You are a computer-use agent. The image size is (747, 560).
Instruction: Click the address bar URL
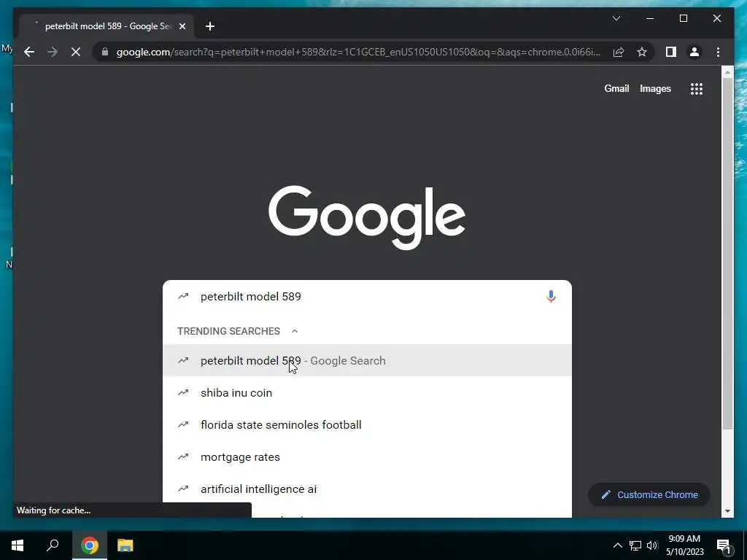click(x=358, y=52)
